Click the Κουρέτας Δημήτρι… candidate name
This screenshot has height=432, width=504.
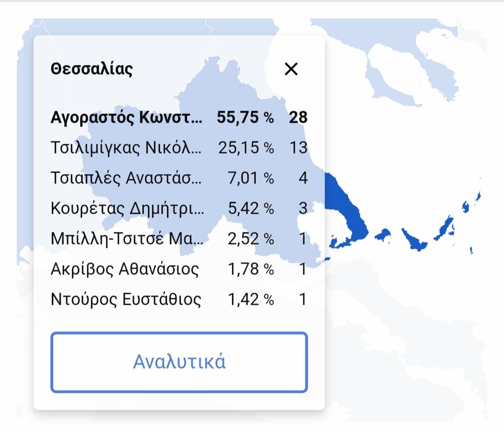127,209
